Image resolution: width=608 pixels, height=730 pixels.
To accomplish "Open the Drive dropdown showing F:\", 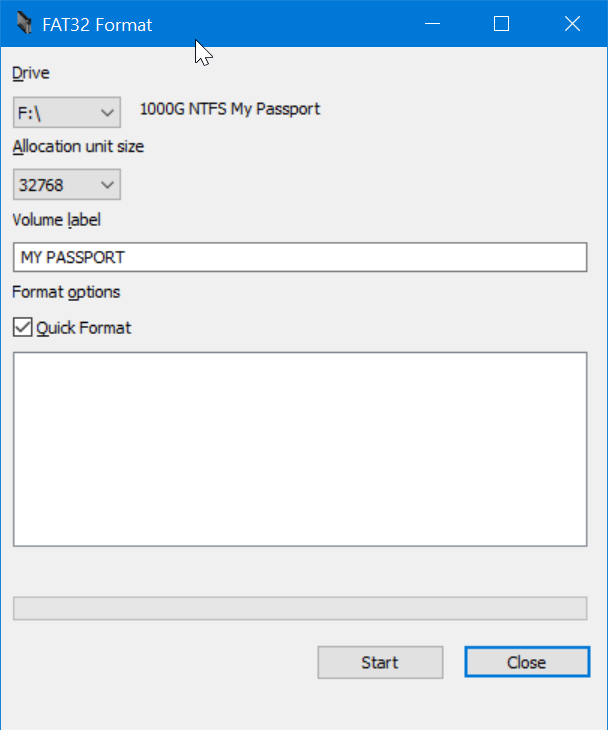I will [66, 112].
